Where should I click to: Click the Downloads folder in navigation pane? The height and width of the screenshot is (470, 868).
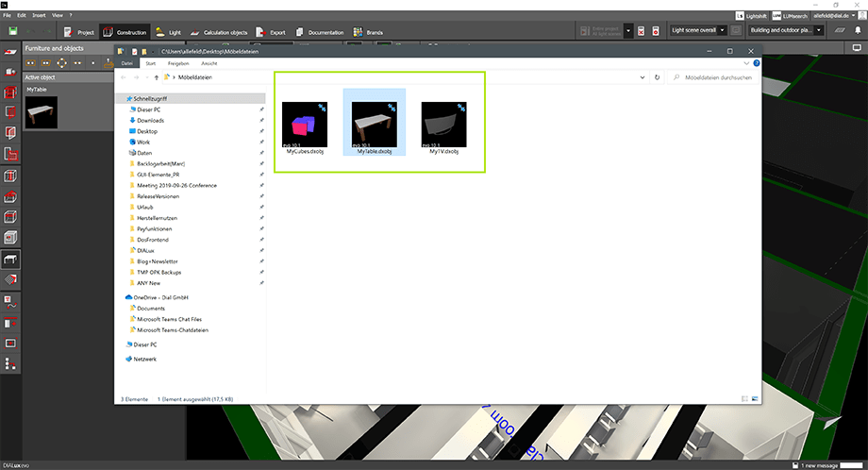point(150,120)
